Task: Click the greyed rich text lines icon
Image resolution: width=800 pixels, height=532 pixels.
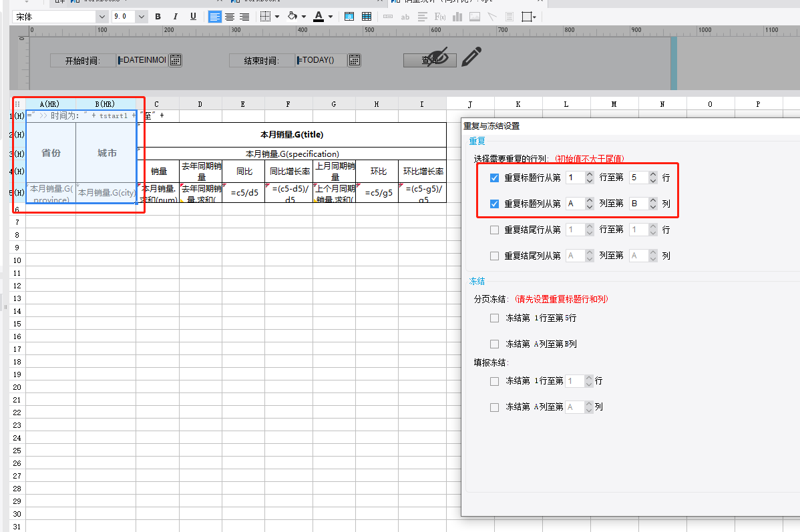Action: (x=423, y=17)
